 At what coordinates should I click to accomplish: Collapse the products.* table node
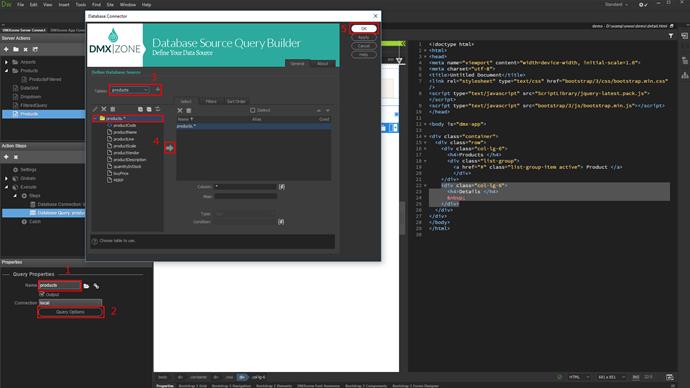pyautogui.click(x=95, y=118)
